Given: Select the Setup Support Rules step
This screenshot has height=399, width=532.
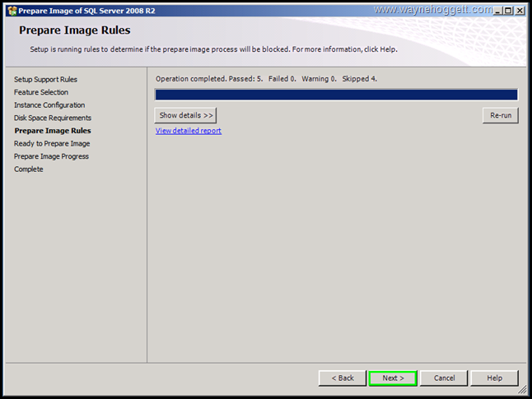Looking at the screenshot, I should point(45,79).
